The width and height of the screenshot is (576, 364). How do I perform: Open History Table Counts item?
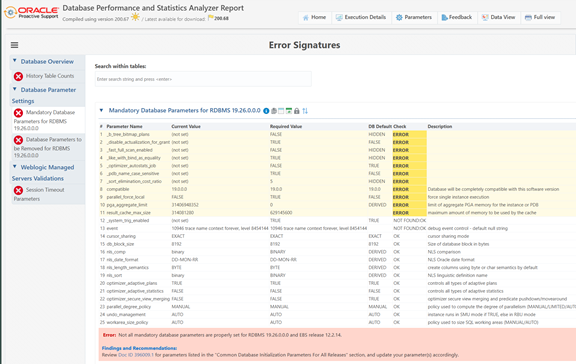[x=50, y=76]
